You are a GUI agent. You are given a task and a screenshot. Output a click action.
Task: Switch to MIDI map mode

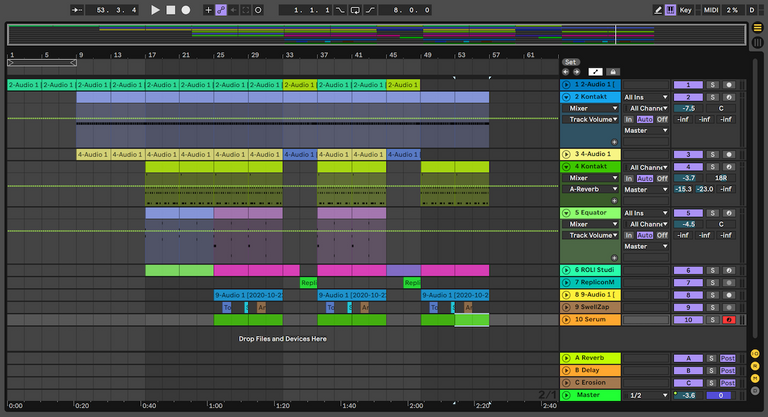pos(711,10)
